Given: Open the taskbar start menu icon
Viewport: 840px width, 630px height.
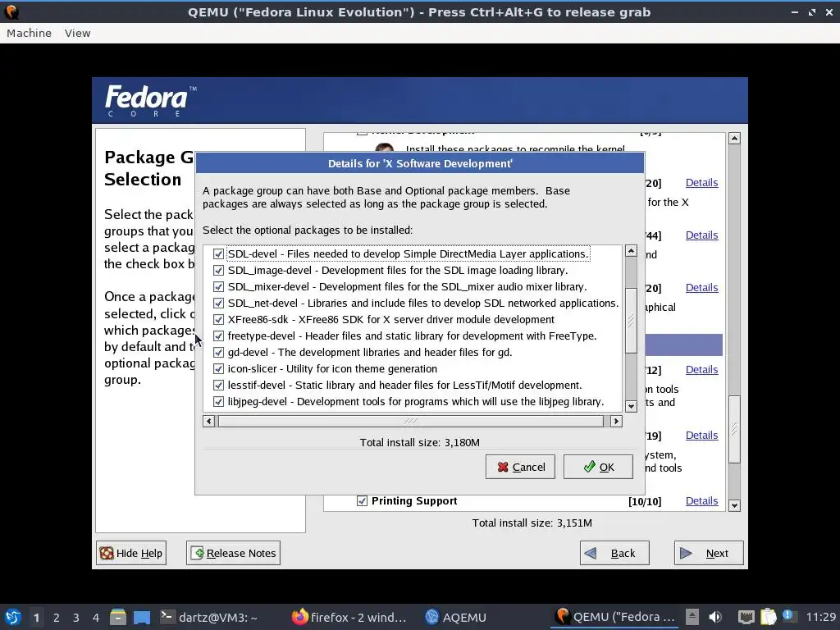Looking at the screenshot, I should point(13,617).
